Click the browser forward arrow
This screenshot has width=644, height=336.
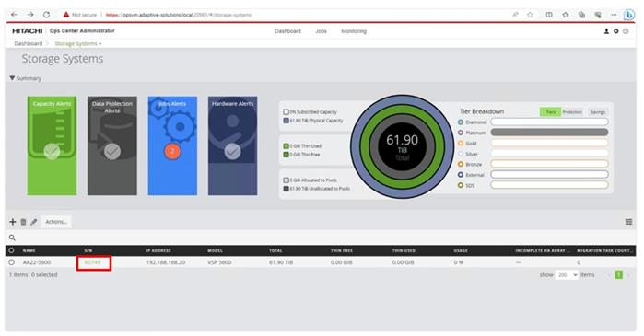pos(30,15)
